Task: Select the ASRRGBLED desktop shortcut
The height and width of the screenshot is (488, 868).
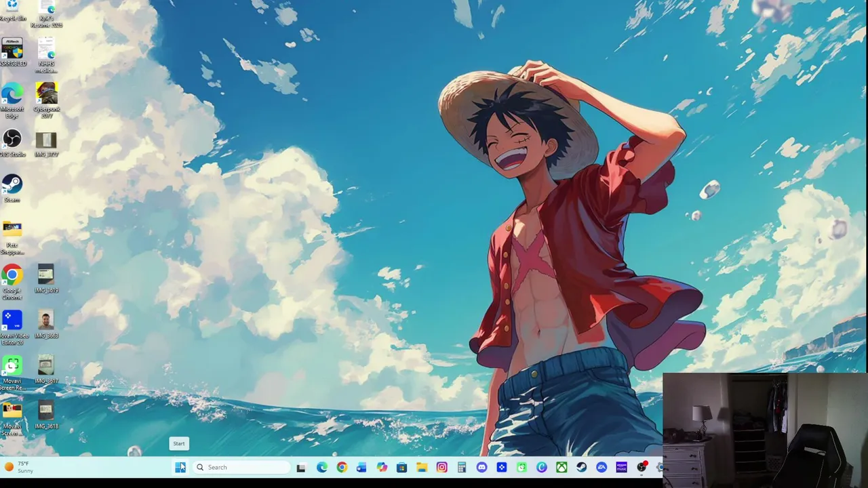Action: [x=12, y=52]
